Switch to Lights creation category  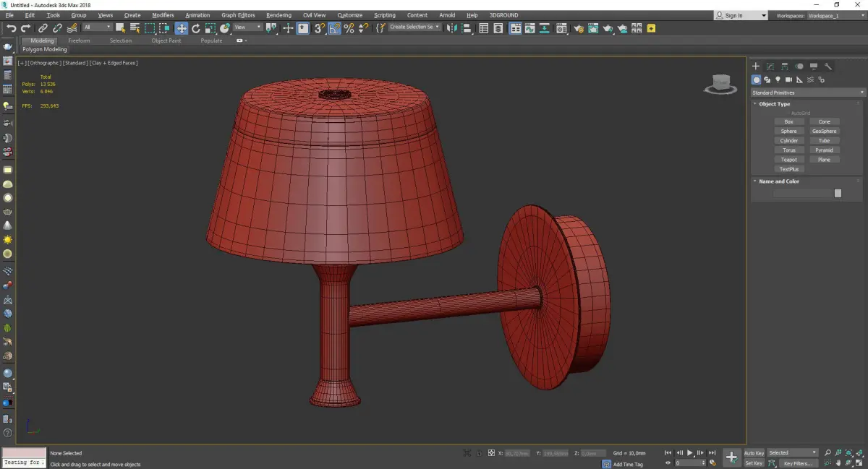[x=778, y=79]
